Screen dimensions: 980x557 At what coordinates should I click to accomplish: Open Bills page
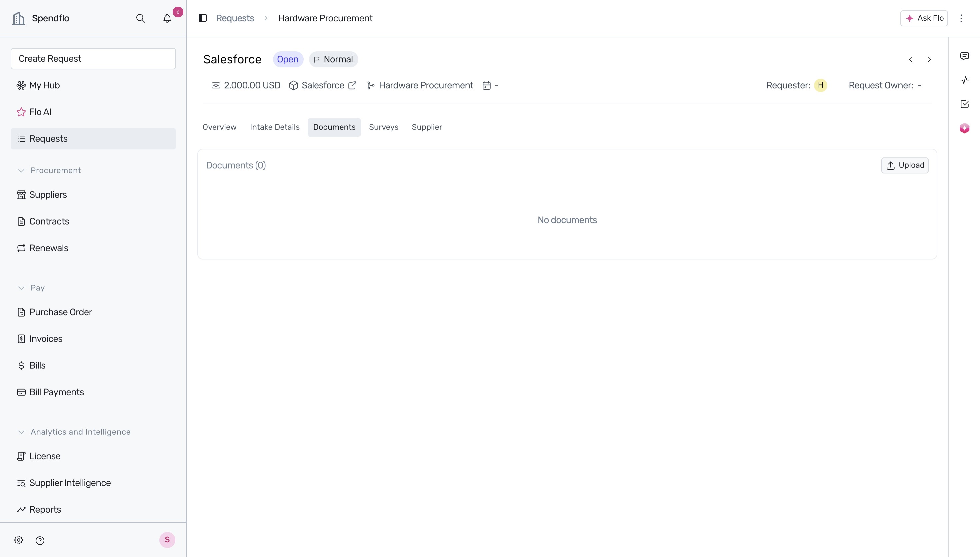93,365
